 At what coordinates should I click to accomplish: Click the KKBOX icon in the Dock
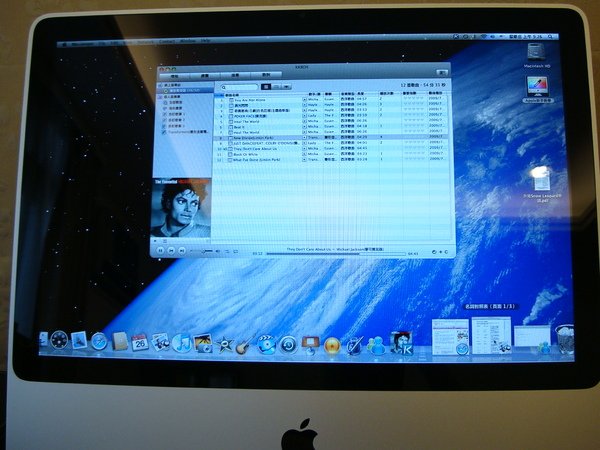pyautogui.click(x=401, y=343)
